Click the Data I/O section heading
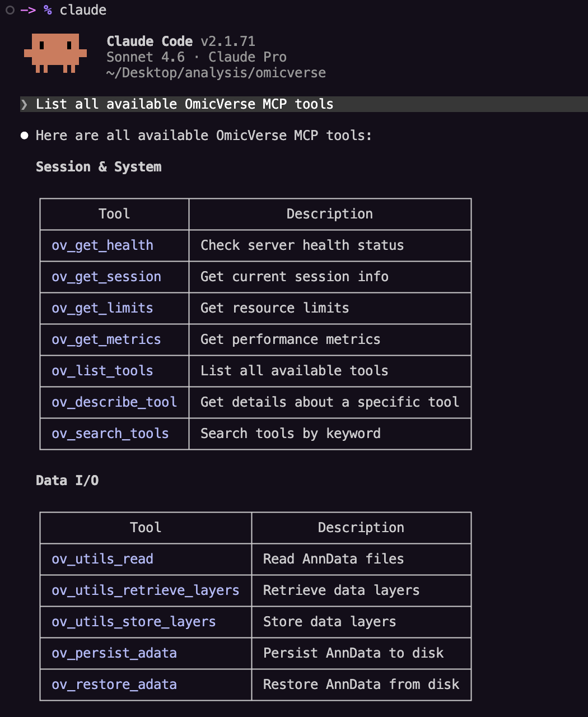Image resolution: width=588 pixels, height=717 pixels. 67,481
